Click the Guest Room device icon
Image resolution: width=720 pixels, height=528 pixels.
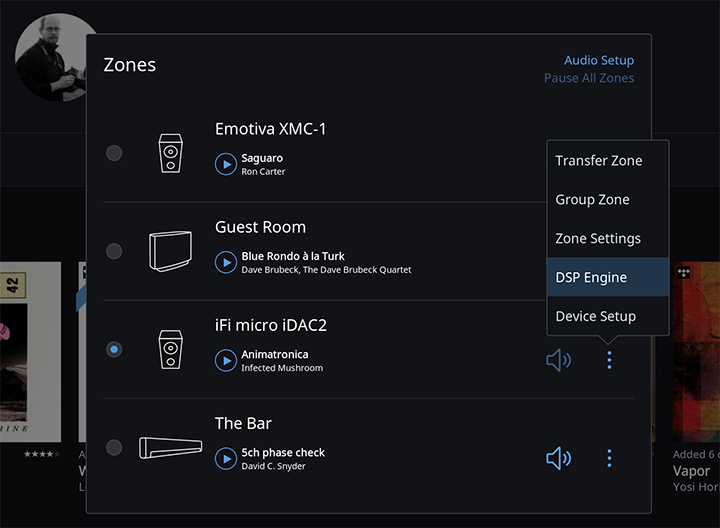pos(170,251)
